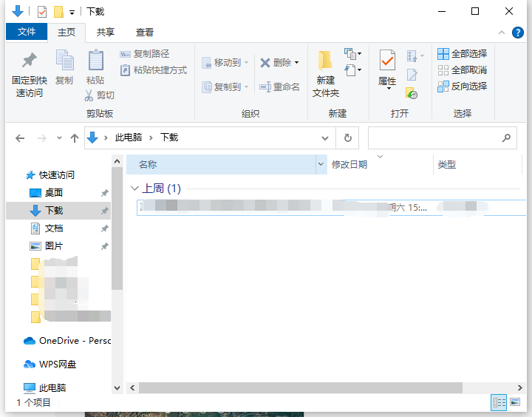Switch to large icons view in status bar
This screenshot has height=417, width=532.
(514, 402)
